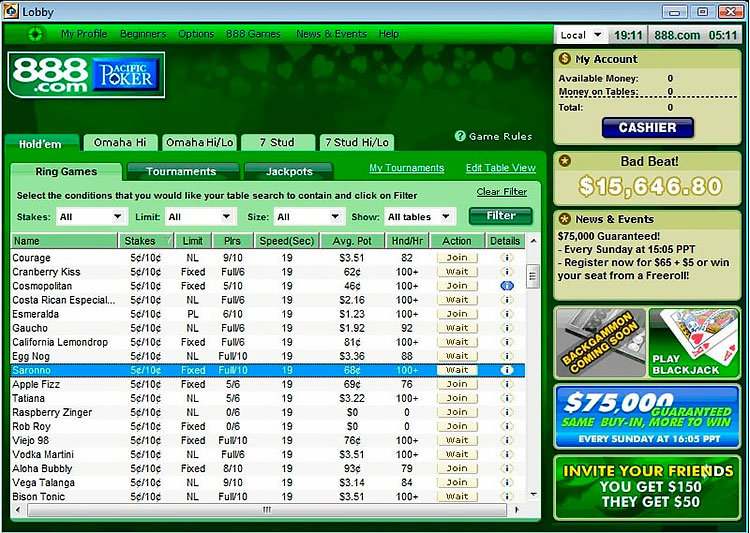Viewport: 750px width, 533px height.
Task: Open the Beginners menu
Action: click(x=143, y=34)
